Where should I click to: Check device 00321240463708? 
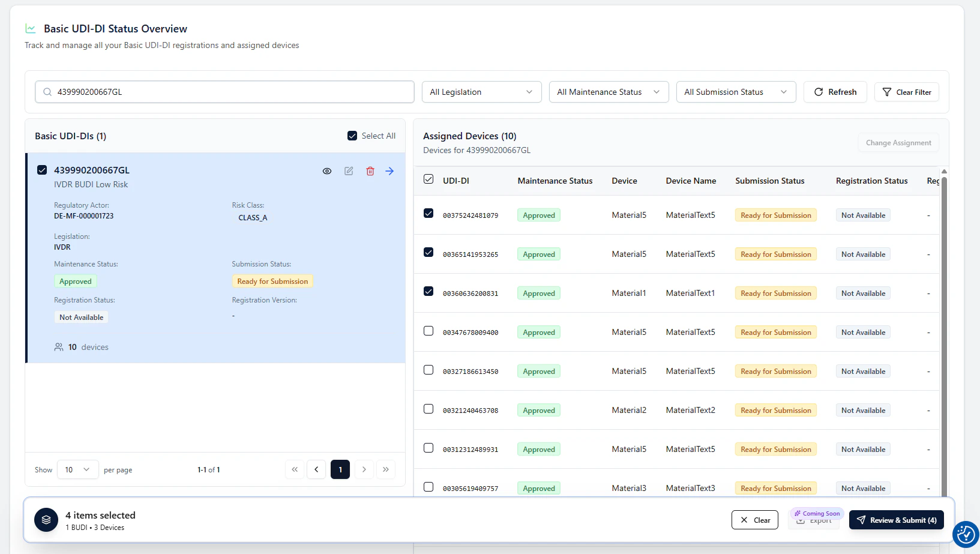[x=428, y=409]
